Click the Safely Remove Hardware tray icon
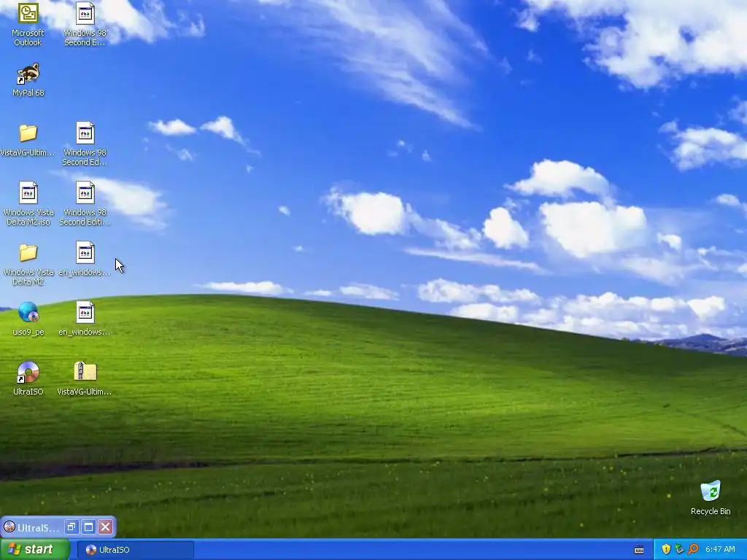 pos(679,549)
